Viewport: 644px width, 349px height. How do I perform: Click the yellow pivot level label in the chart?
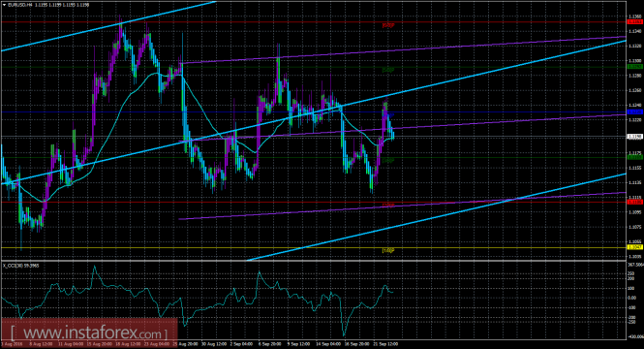pyautogui.click(x=388, y=250)
